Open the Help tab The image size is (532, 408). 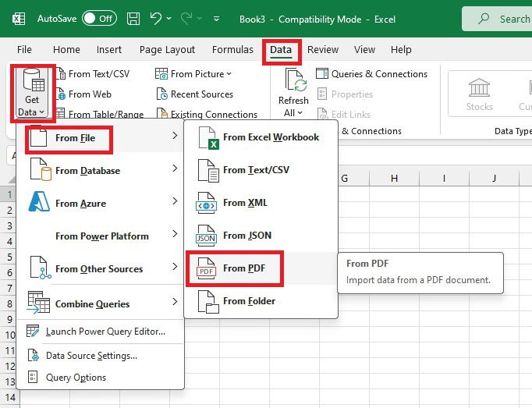click(401, 50)
